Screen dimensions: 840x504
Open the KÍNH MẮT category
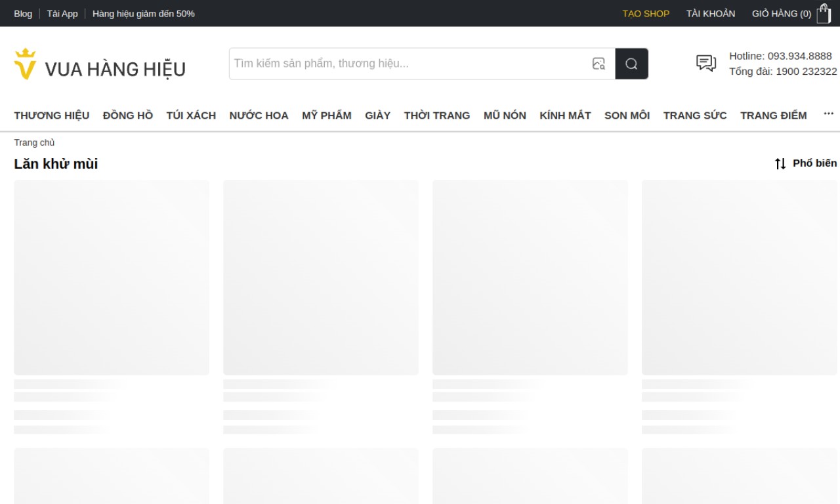pos(565,115)
